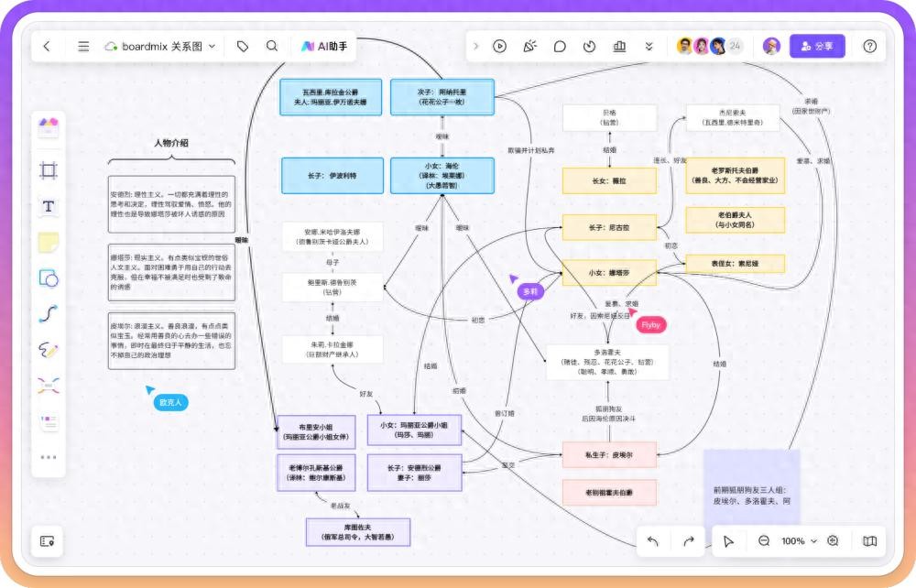Click the zoom out magnifier button
The image size is (916, 588).
pos(764,541)
